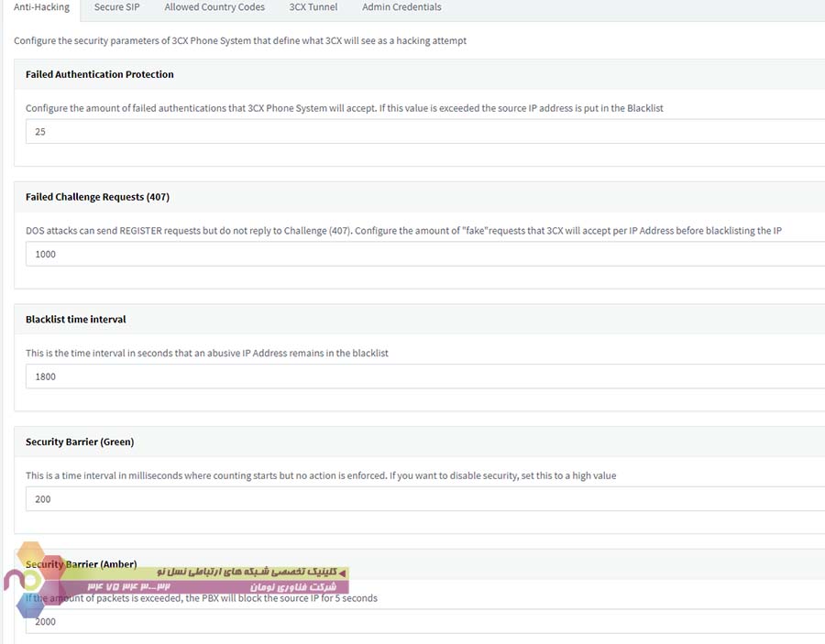Focus the Failed Challenge Requests field showing 1000
The height and width of the screenshot is (644, 825).
click(425, 254)
